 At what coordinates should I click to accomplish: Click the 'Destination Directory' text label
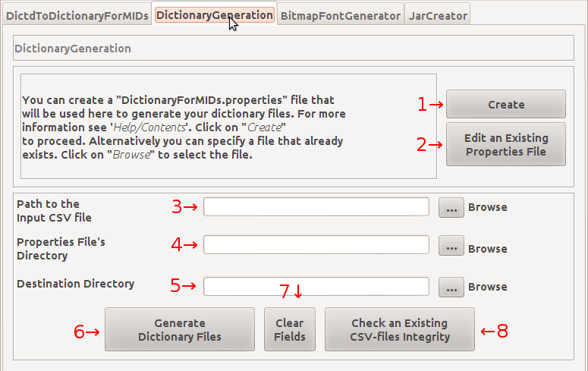(x=75, y=284)
